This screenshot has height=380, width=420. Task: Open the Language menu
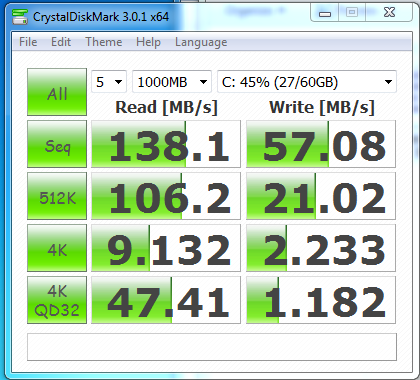click(x=201, y=42)
